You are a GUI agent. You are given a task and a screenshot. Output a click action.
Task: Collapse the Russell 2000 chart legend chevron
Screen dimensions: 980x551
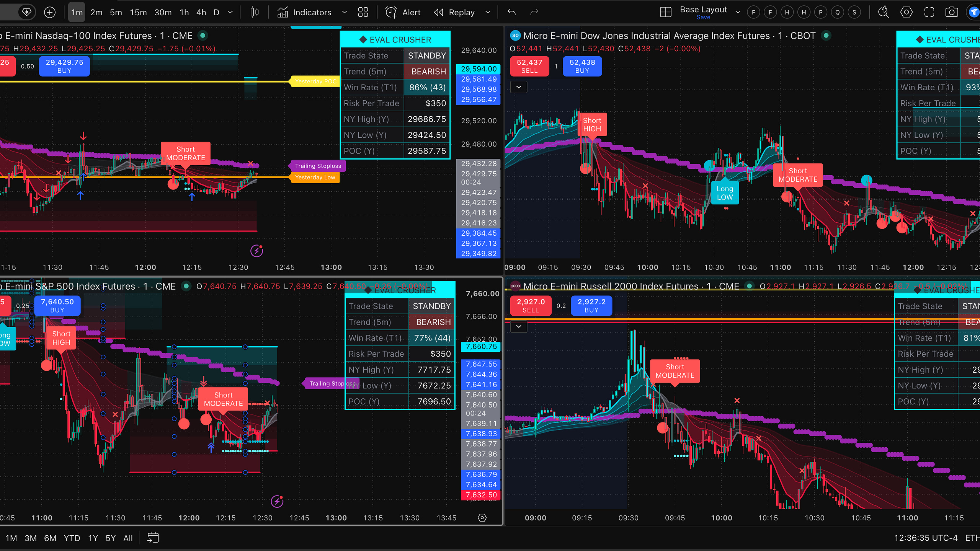click(x=519, y=326)
